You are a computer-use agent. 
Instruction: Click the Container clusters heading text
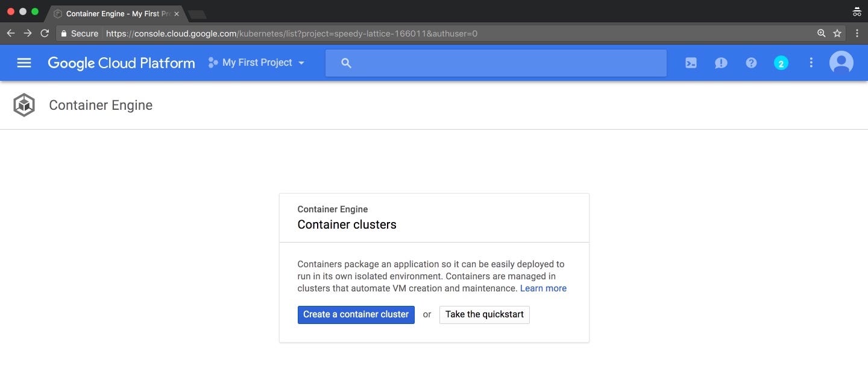click(347, 224)
